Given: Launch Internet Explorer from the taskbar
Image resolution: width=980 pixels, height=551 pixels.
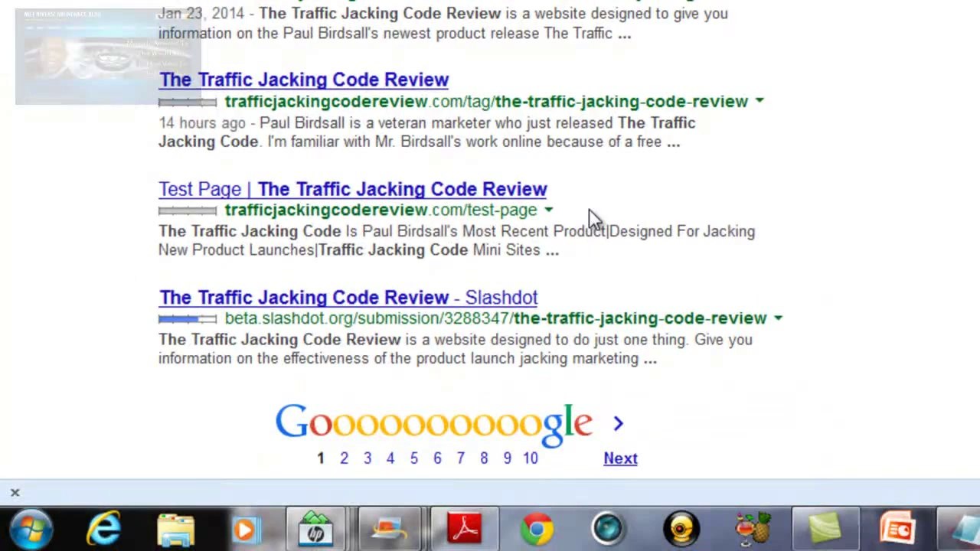Looking at the screenshot, I should tap(103, 530).
